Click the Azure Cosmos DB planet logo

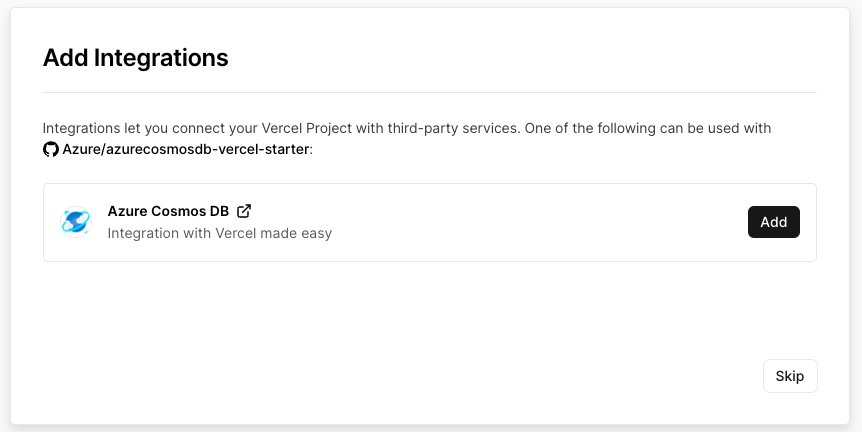coord(76,222)
